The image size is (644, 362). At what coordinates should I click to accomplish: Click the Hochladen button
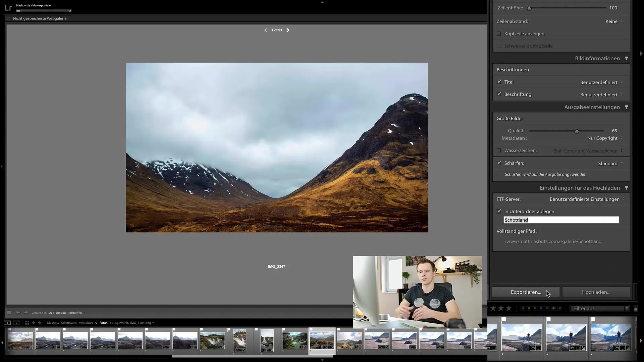click(x=596, y=292)
